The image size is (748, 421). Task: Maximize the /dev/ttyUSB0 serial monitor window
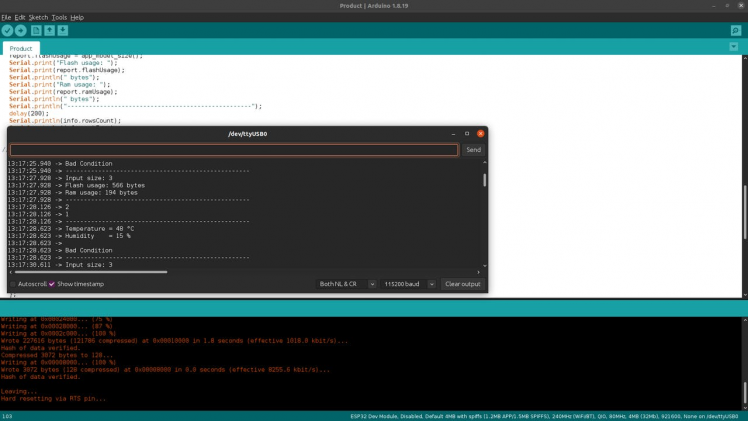point(467,133)
